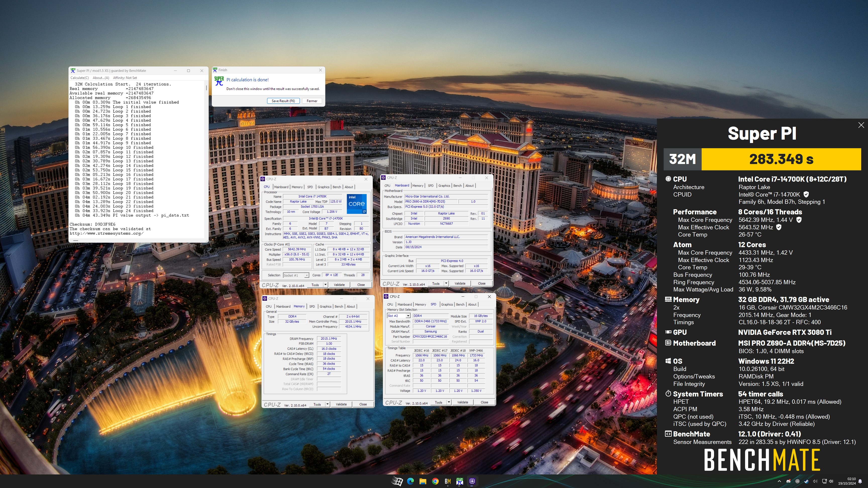Screen dimensions: 868x488
Task: Open the notification bell
Action: pos(860,481)
